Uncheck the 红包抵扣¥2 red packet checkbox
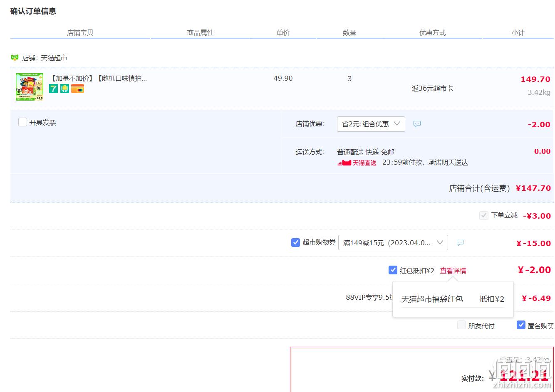 click(x=393, y=270)
